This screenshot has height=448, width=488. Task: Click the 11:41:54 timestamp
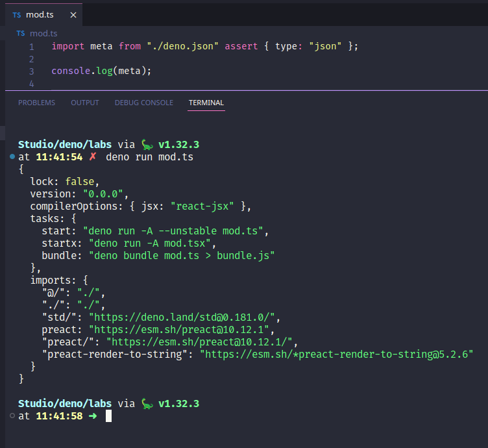pos(59,157)
